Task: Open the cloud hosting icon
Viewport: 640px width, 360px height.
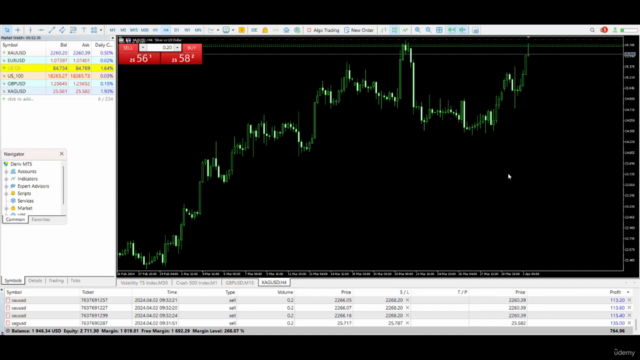Action: (286, 30)
